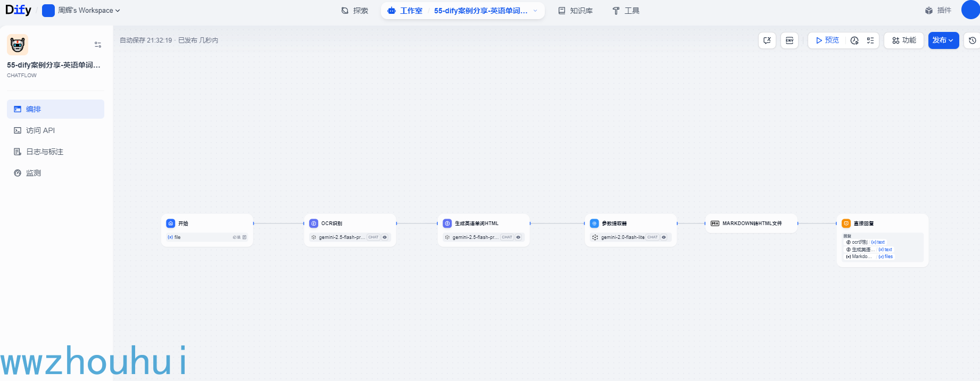
Task: Open the run history clock icon
Action: 854,40
